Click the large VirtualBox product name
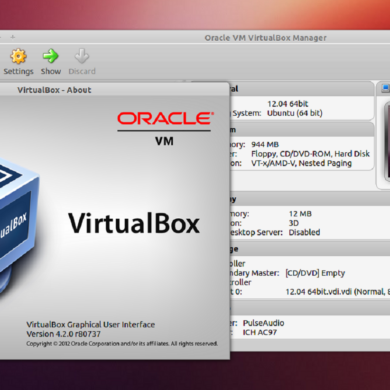 pyautogui.click(x=134, y=223)
